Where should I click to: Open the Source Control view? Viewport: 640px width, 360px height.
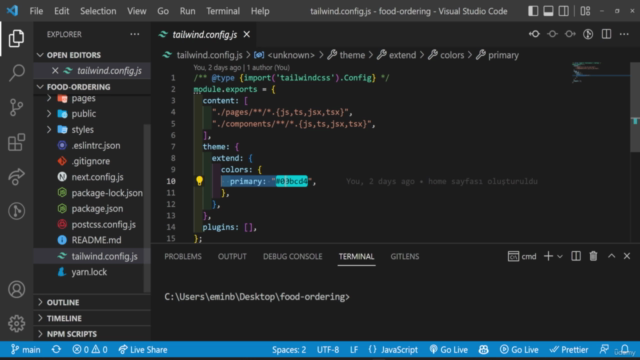point(16,107)
